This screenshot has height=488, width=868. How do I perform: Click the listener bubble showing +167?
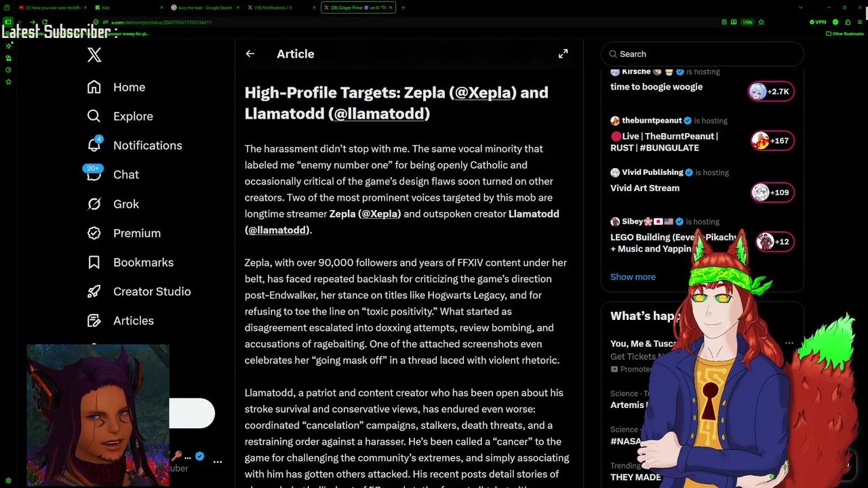coord(772,140)
